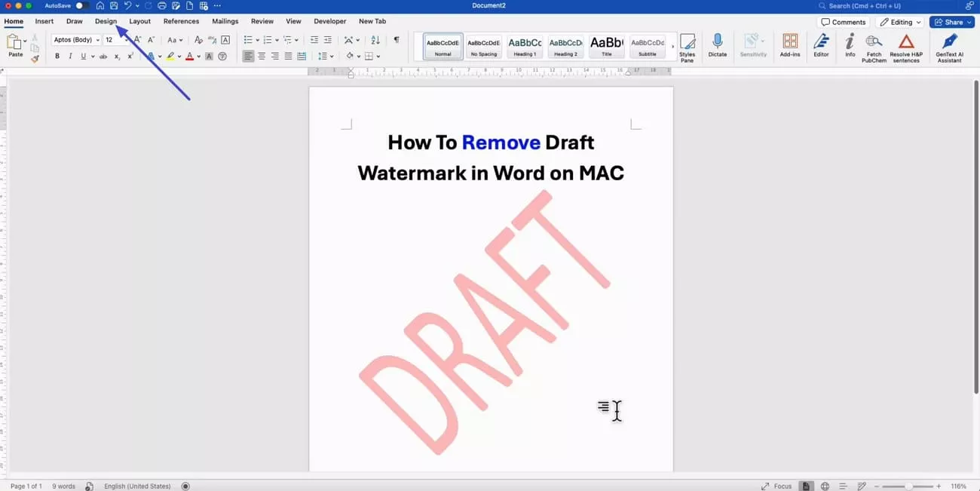Launch the Editor tool
This screenshot has width=980, height=491.
(x=821, y=47)
